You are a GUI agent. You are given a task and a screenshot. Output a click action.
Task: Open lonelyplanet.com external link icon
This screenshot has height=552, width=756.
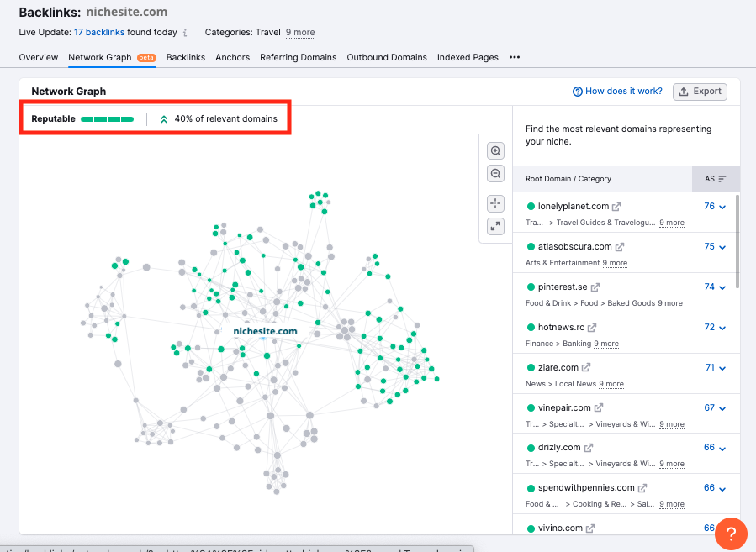(x=616, y=207)
